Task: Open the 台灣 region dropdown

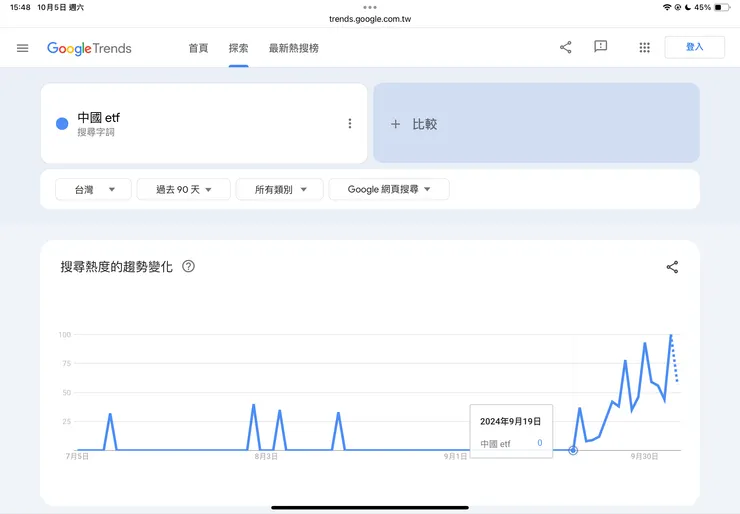Action: click(x=93, y=189)
